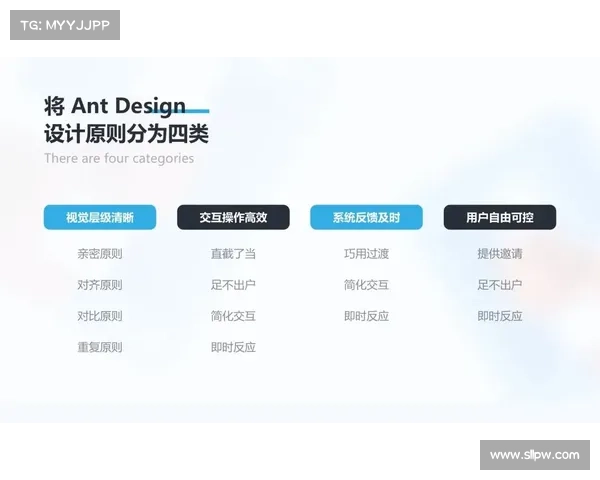The image size is (600, 480).
Task: Click 即时反应 under 用户自由可控
Action: (x=500, y=316)
